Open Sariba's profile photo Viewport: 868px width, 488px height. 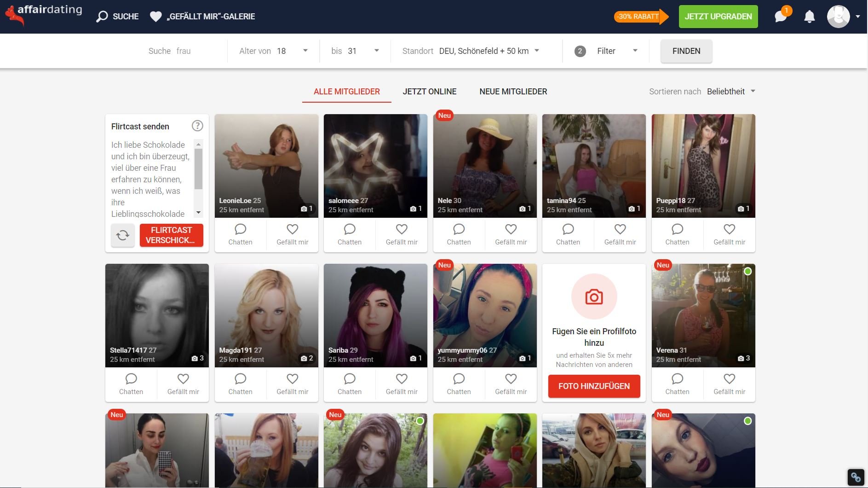375,315
